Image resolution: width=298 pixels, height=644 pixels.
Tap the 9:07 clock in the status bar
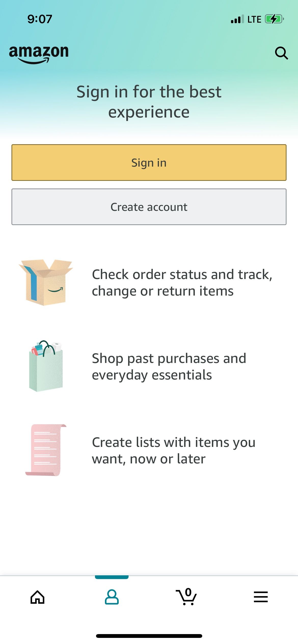pos(40,19)
